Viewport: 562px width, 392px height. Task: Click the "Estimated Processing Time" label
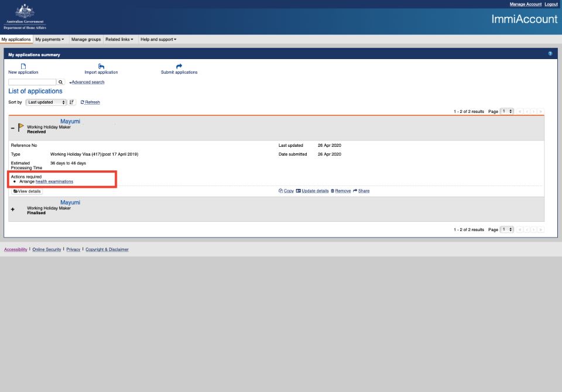tap(26, 165)
